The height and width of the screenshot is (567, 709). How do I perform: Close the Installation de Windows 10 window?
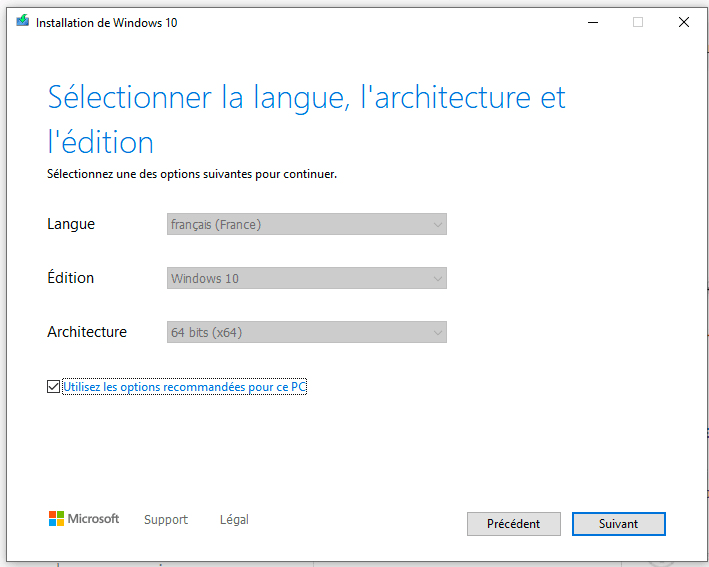(684, 22)
